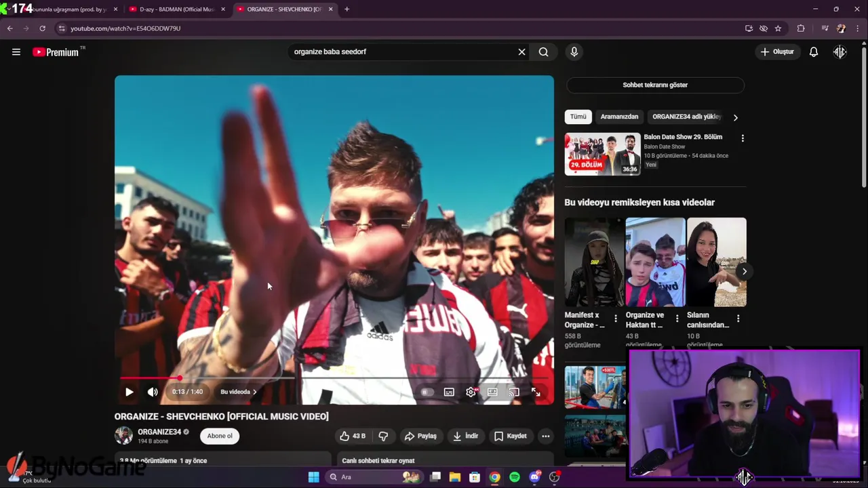
Task: Dislike the video
Action: click(383, 436)
